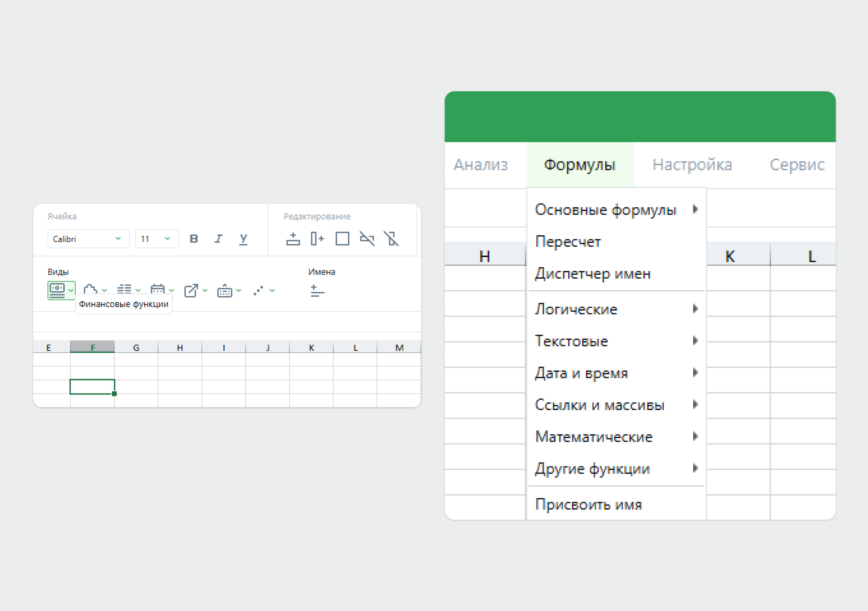Expand the arrow next to keyboard icon
The image size is (868, 611).
[x=238, y=291]
